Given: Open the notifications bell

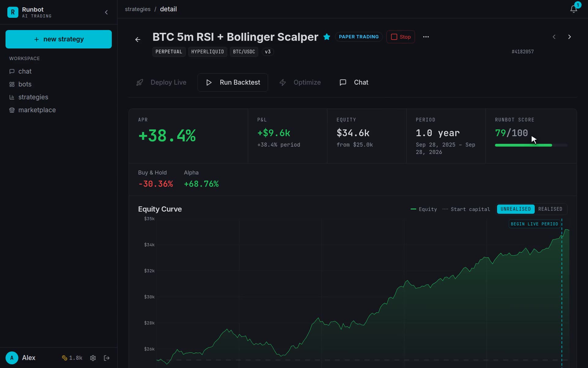Looking at the screenshot, I should [574, 9].
